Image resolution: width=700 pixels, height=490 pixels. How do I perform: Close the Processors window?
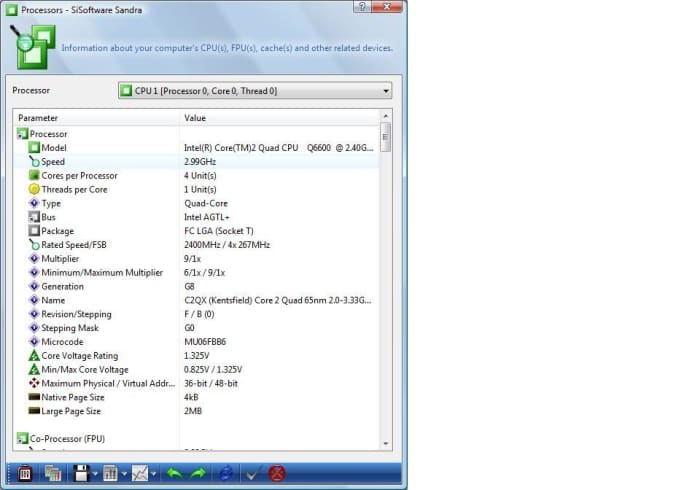tap(387, 6)
